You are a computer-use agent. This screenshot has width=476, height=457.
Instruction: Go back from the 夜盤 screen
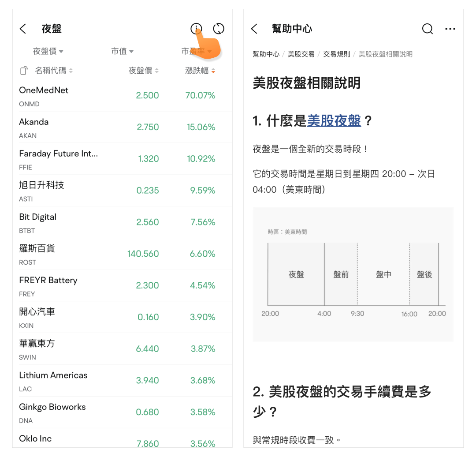click(23, 29)
